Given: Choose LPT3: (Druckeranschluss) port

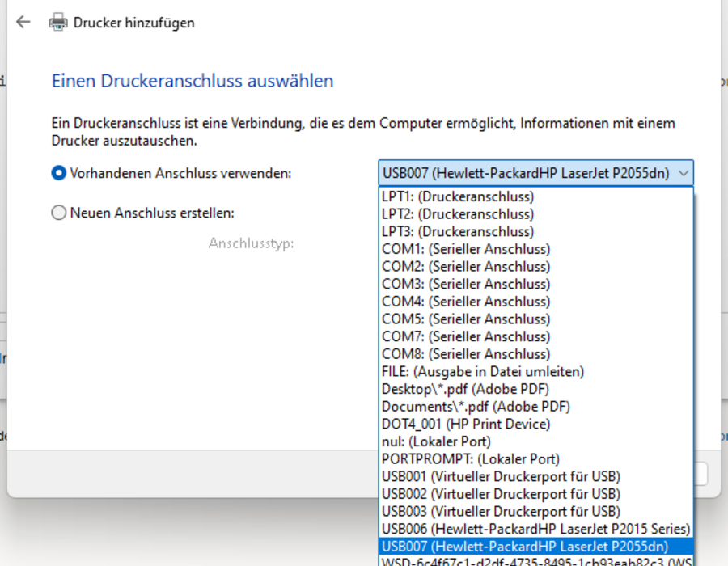Looking at the screenshot, I should click(536, 231).
